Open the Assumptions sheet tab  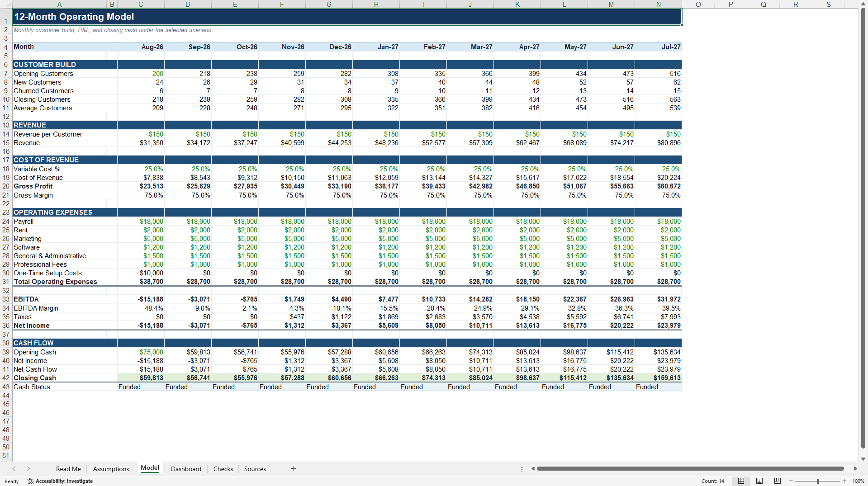coord(111,469)
